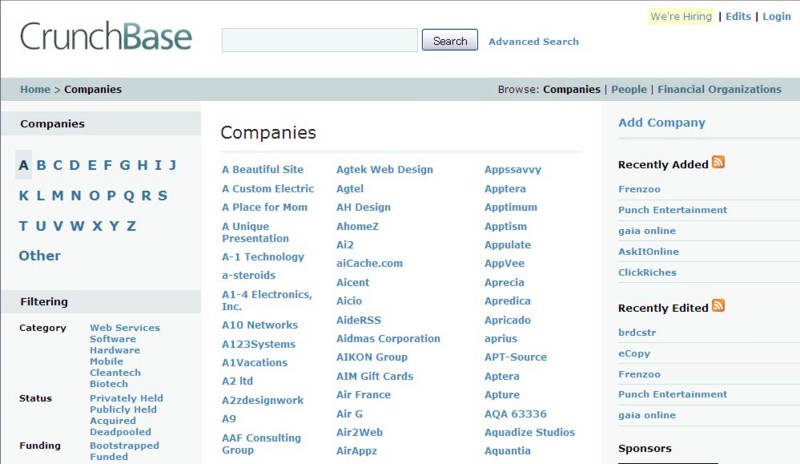Open A Place for Mom
The width and height of the screenshot is (800, 464).
265,207
